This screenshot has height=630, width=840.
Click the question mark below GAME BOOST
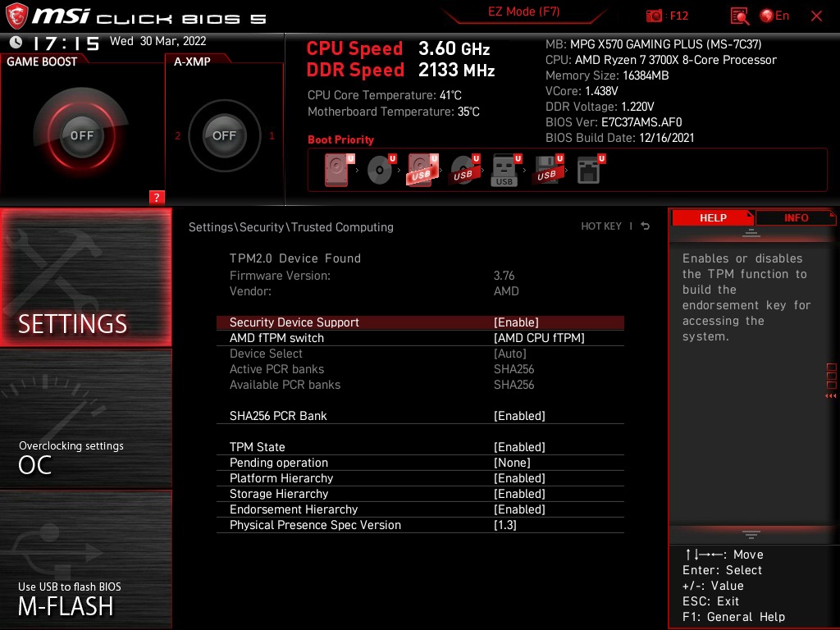(x=157, y=197)
